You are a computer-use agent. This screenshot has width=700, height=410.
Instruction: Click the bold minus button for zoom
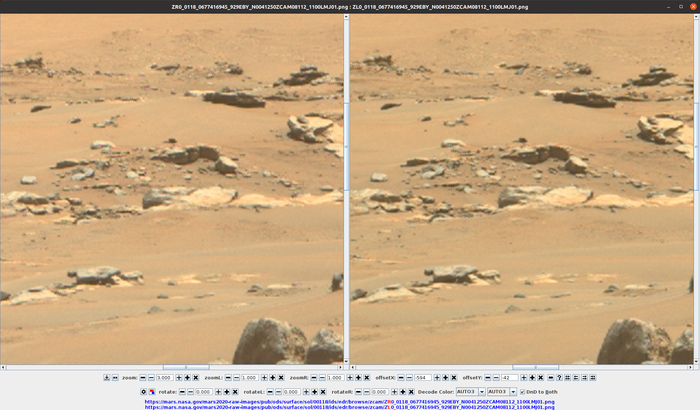tap(143, 378)
